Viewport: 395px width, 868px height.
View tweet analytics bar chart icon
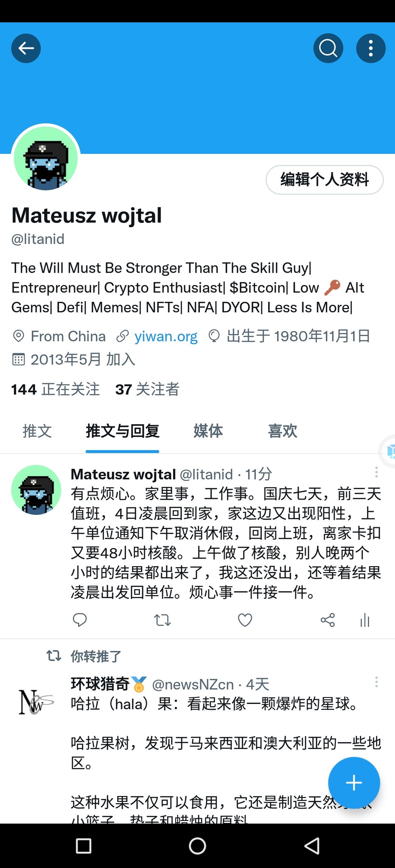tap(365, 620)
